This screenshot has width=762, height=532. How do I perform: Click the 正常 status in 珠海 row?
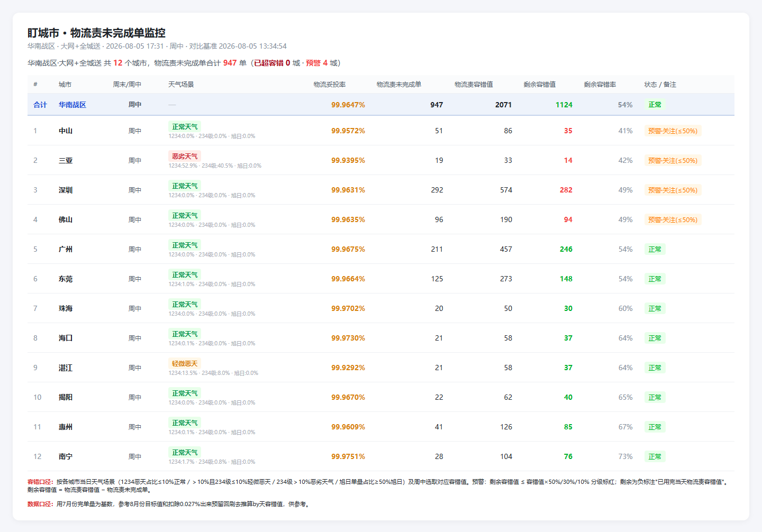coord(655,308)
